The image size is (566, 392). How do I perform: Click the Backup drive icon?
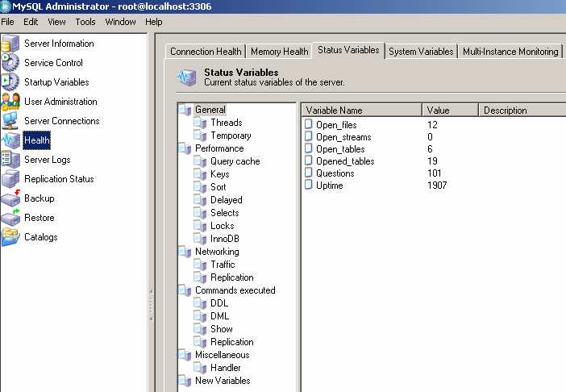click(x=10, y=198)
